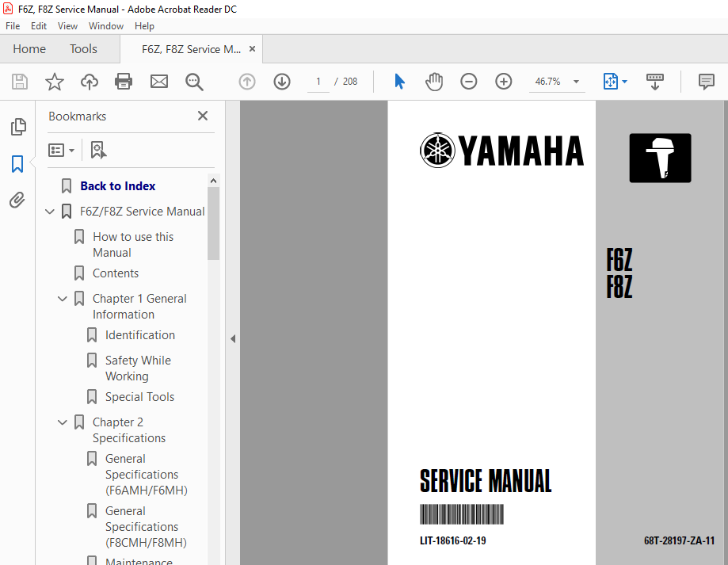
Task: Open General Specifications (F8CMH/F8MH) bookmark
Action: tap(146, 527)
